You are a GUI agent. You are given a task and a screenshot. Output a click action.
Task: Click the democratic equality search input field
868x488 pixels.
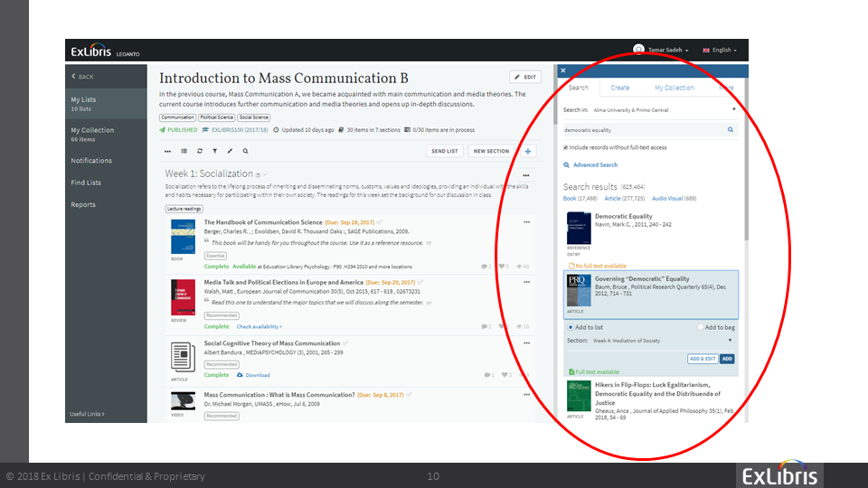click(x=642, y=130)
